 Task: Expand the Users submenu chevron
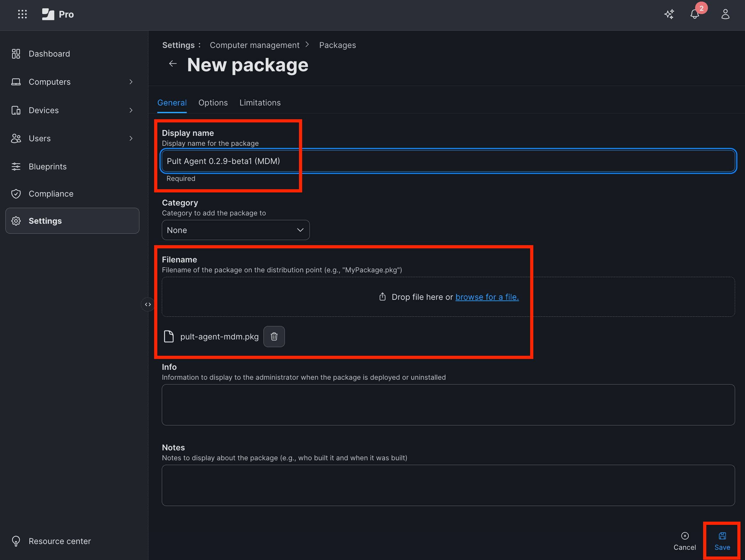[131, 138]
